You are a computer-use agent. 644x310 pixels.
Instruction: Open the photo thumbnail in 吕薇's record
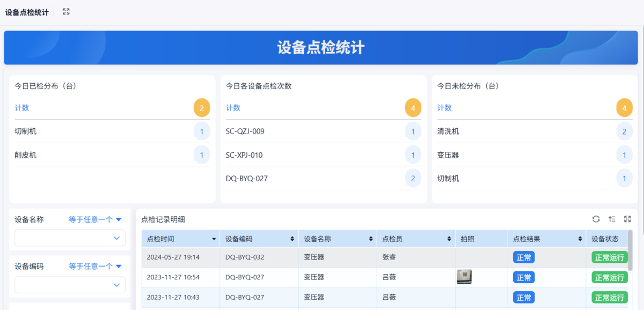(x=464, y=277)
